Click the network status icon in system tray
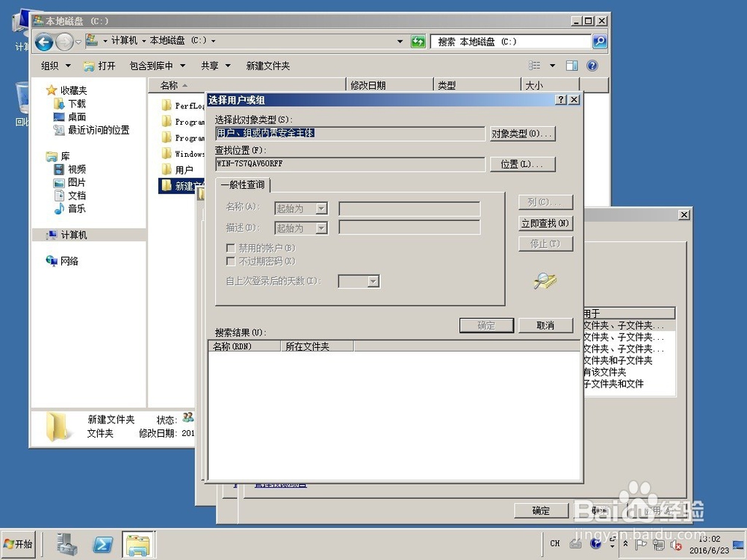Viewport: 747px width, 560px height. click(659, 545)
